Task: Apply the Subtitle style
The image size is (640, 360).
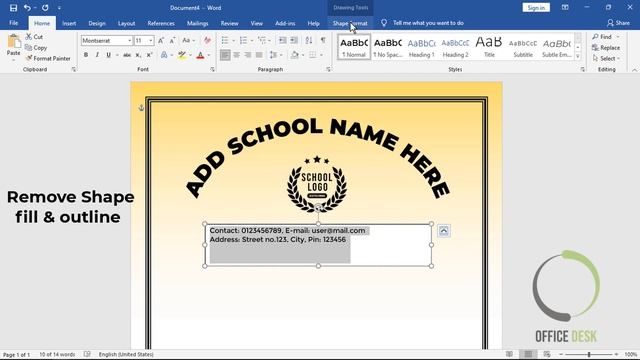Action: coord(523,47)
